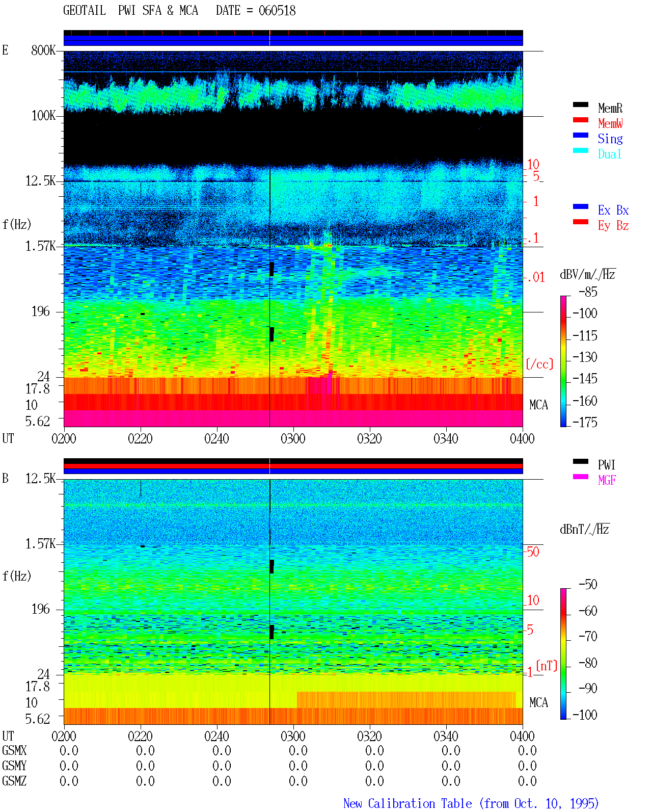
Task: Select the cyan Dual legend swatch
Action: pos(581,150)
